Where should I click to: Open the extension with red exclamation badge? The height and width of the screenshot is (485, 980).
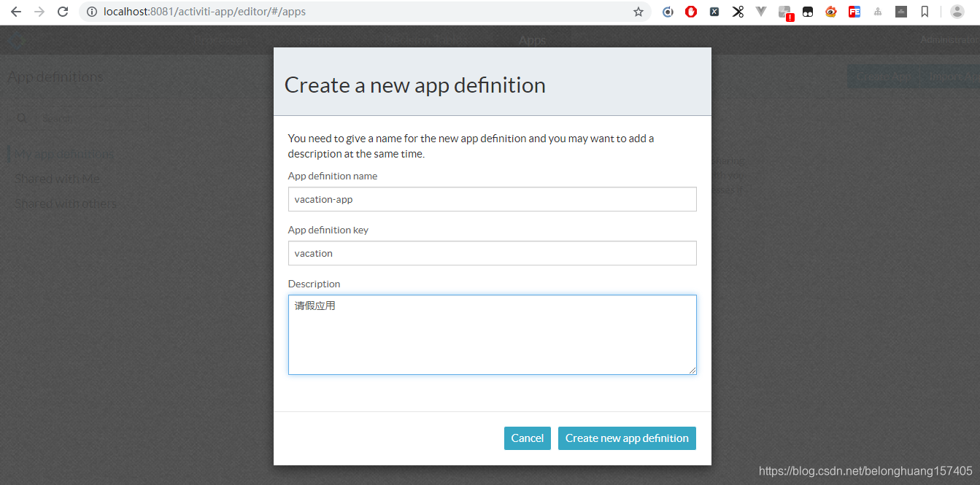coord(785,12)
